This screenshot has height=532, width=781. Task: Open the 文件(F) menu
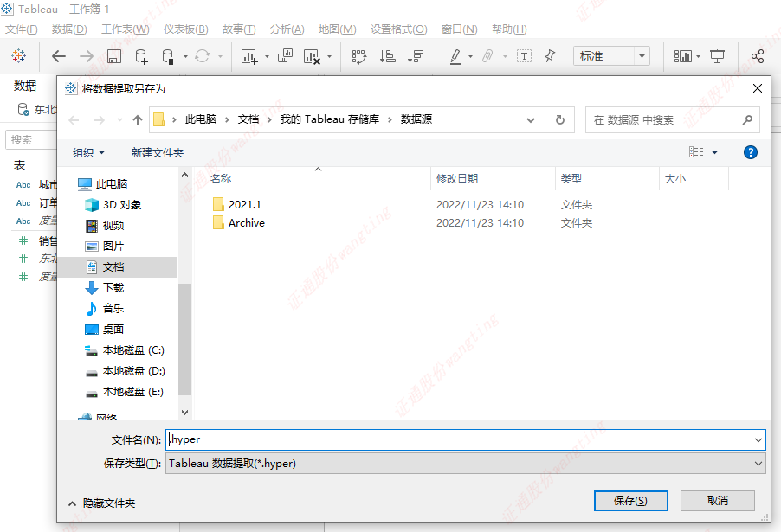22,29
